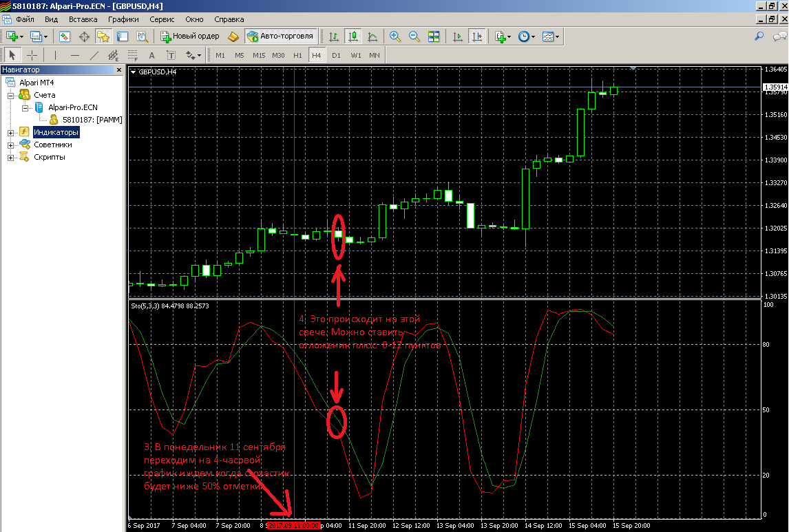
Task: Open the MetaEditor yellow book icon
Action: click(x=233, y=36)
